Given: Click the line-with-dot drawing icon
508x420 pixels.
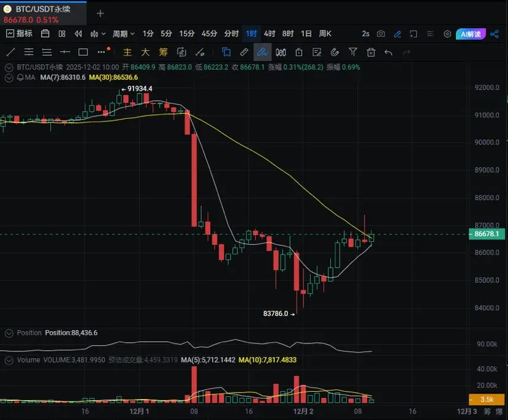Looking at the screenshot, I should point(200,52).
